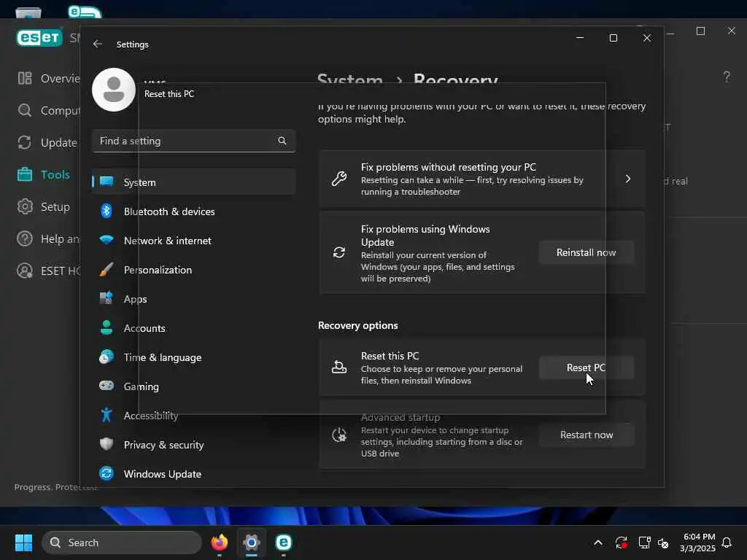Click the System breadcrumb link

[x=350, y=79]
